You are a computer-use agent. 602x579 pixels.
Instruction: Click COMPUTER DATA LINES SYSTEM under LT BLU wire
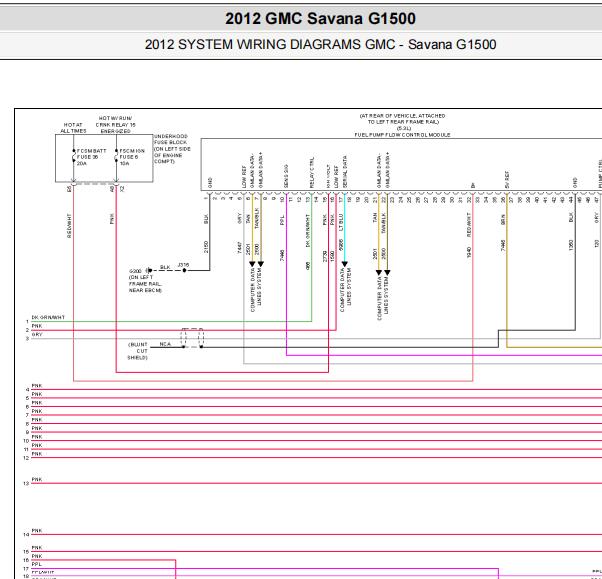click(345, 290)
